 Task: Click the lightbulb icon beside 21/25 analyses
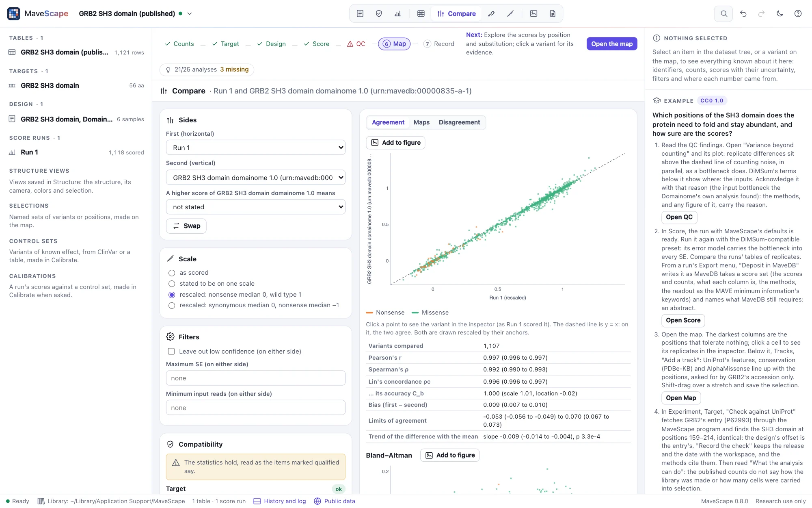point(168,69)
